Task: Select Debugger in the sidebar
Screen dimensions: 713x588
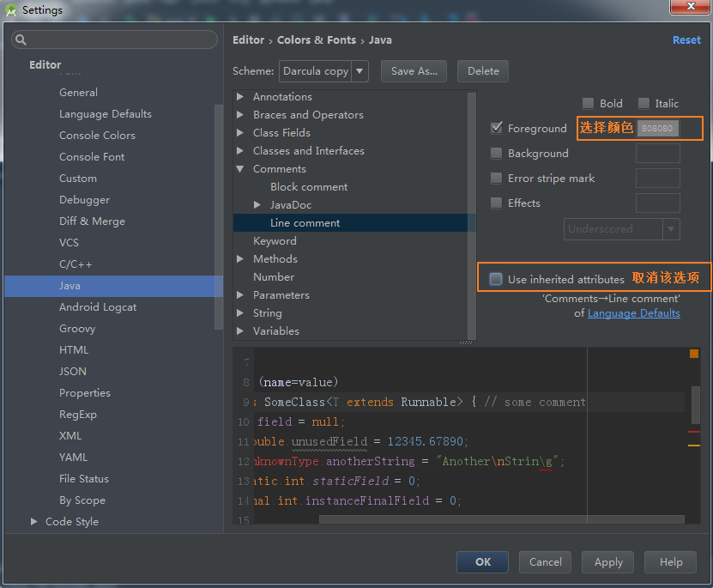Action: pos(84,200)
